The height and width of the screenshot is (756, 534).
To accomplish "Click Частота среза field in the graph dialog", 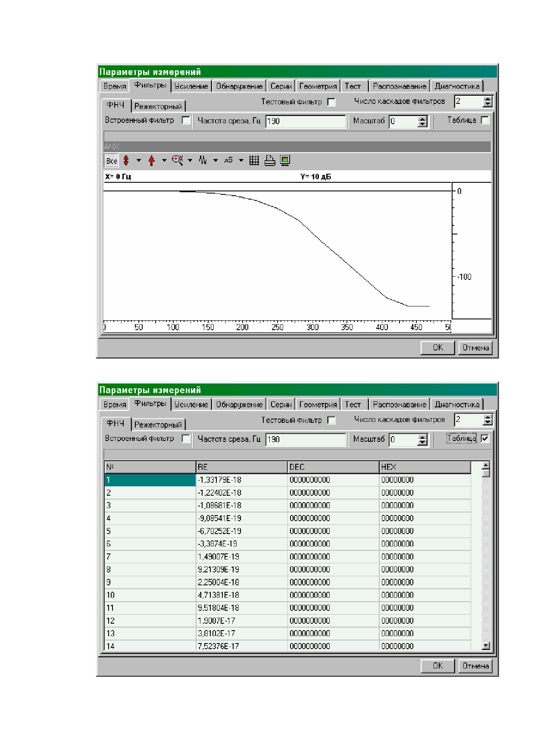I will click(x=306, y=121).
